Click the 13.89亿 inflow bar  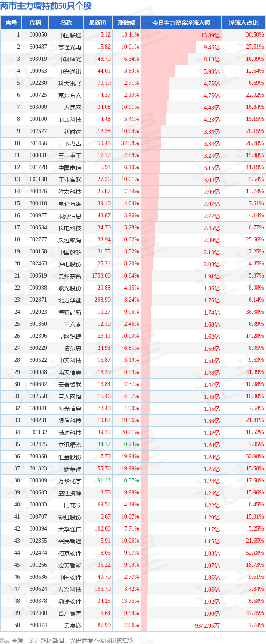(x=181, y=35)
